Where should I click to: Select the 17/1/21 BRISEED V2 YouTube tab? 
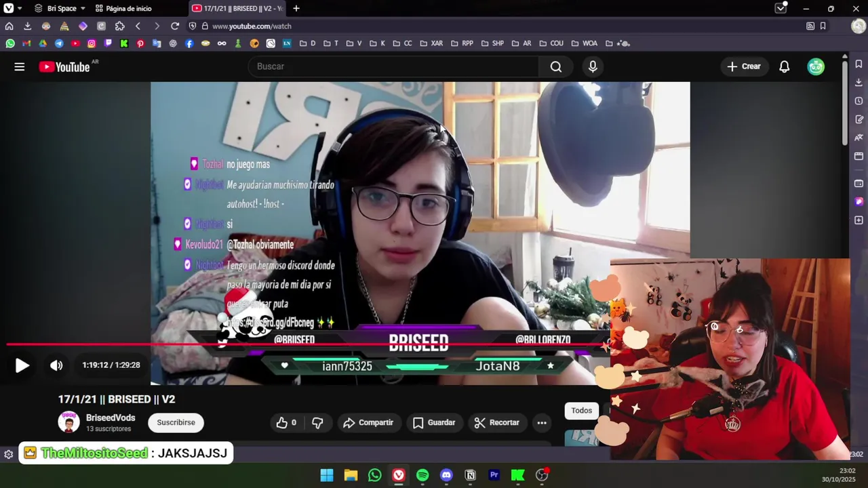point(237,8)
